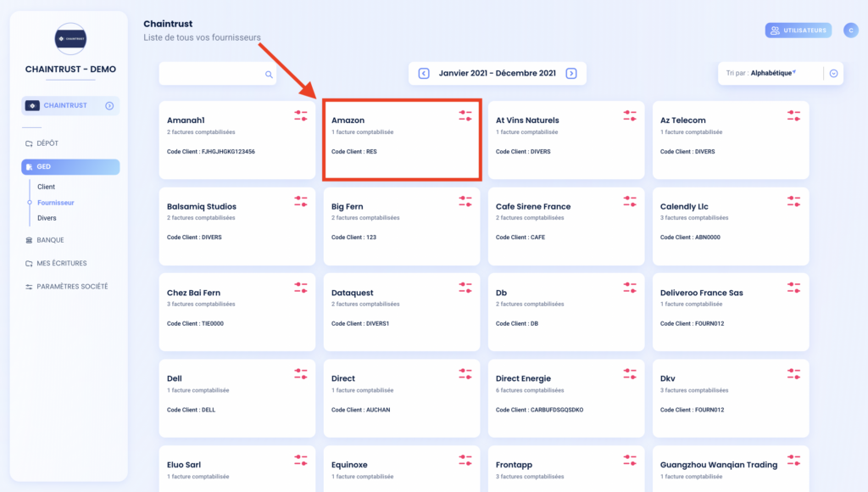Image resolution: width=868 pixels, height=492 pixels.
Task: Open settings icon on Chez Bai Fern card
Action: 301,288
